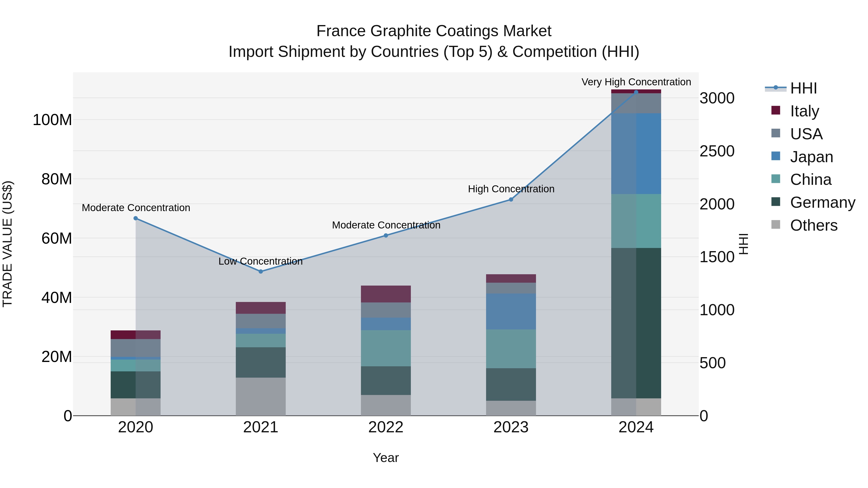Click 'Moderate Concentration' label above 2022

386,225
